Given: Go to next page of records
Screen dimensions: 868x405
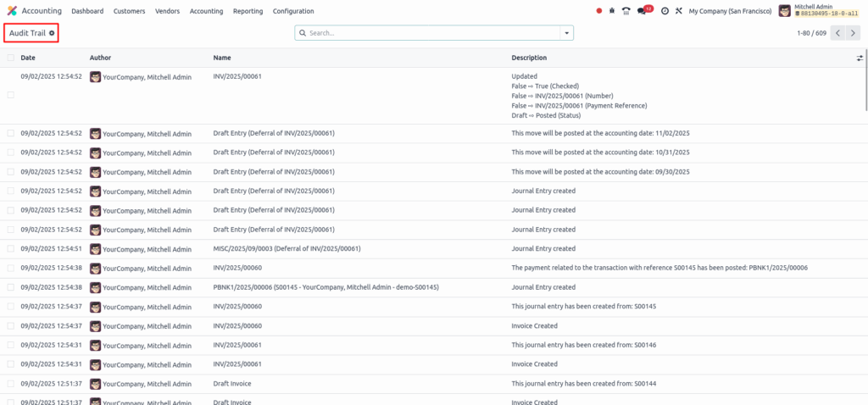Looking at the screenshot, I should pos(853,33).
